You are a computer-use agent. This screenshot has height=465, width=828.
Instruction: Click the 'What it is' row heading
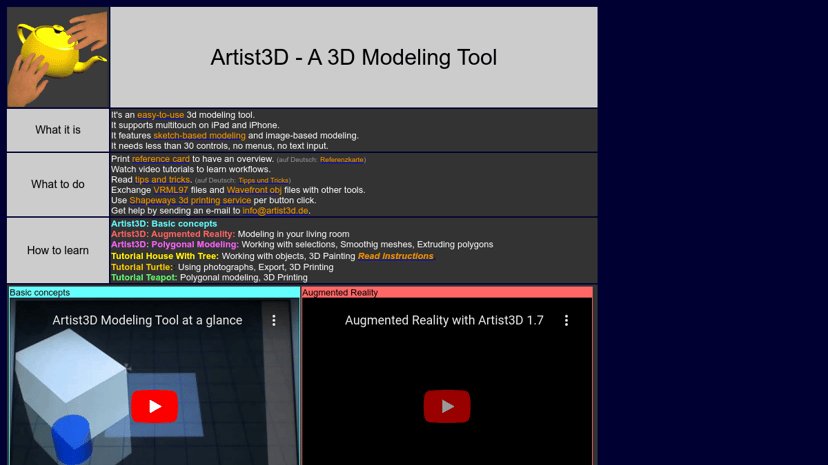click(x=58, y=130)
